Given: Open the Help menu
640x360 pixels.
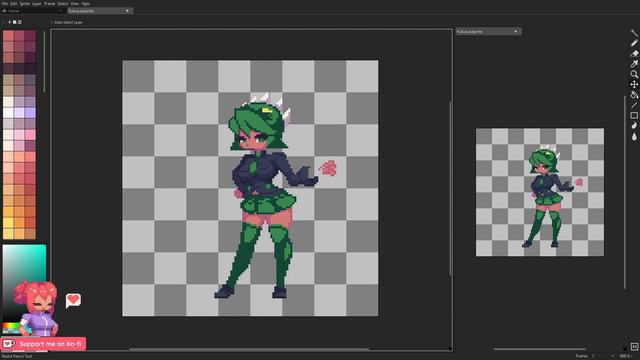Looking at the screenshot, I should [85, 3].
